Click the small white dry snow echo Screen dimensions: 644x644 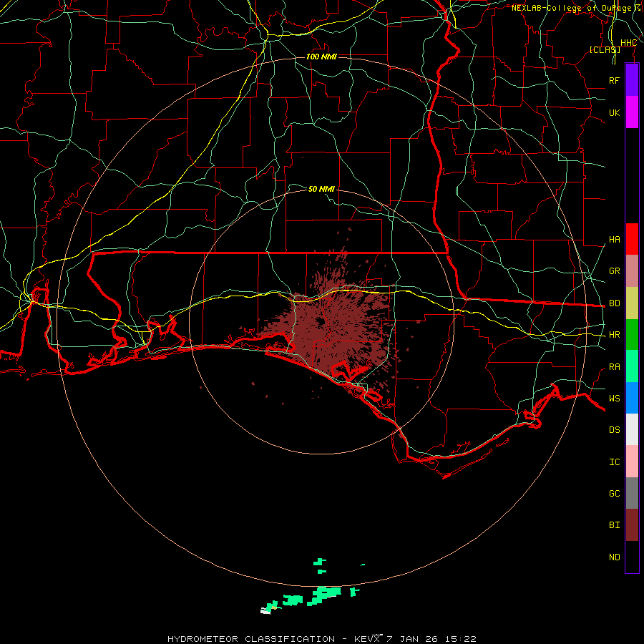pyautogui.click(x=265, y=611)
